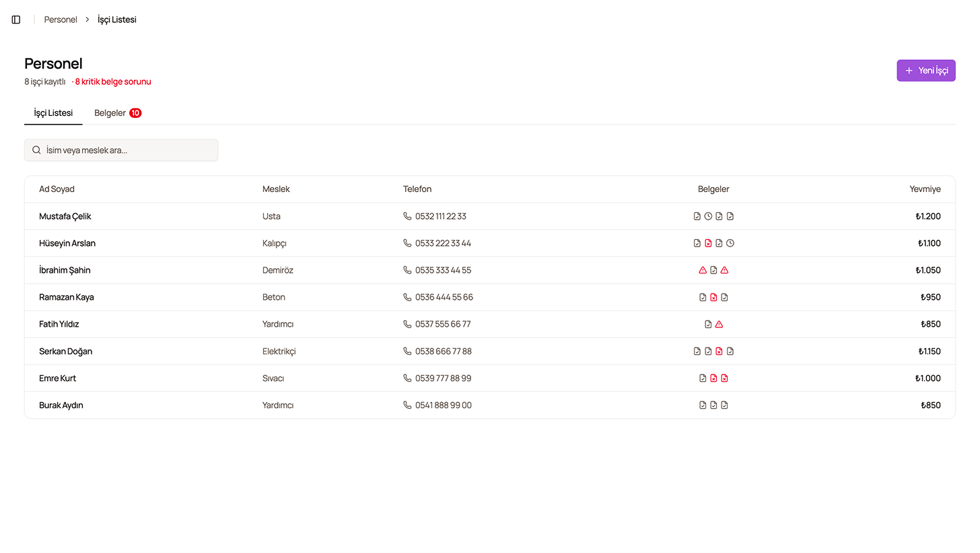Screen dimensions: 980x553
Task: Click phone number 0538 666 77 88
Action: click(444, 351)
